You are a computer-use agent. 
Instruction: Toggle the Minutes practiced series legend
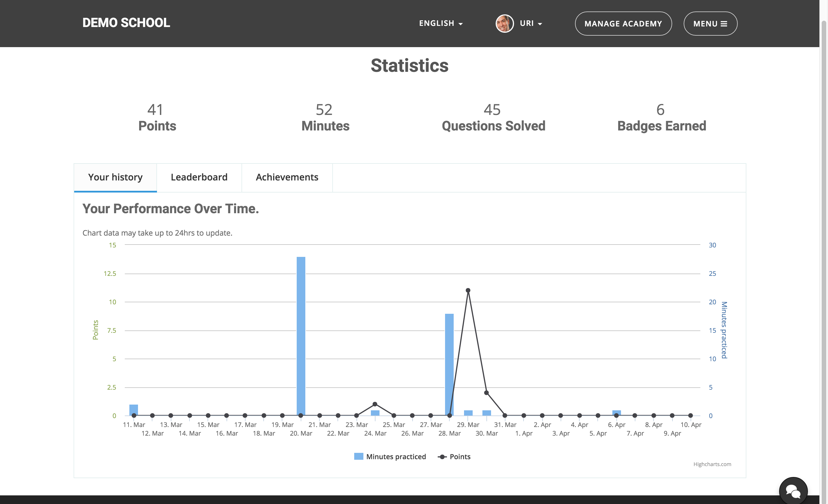click(390, 457)
